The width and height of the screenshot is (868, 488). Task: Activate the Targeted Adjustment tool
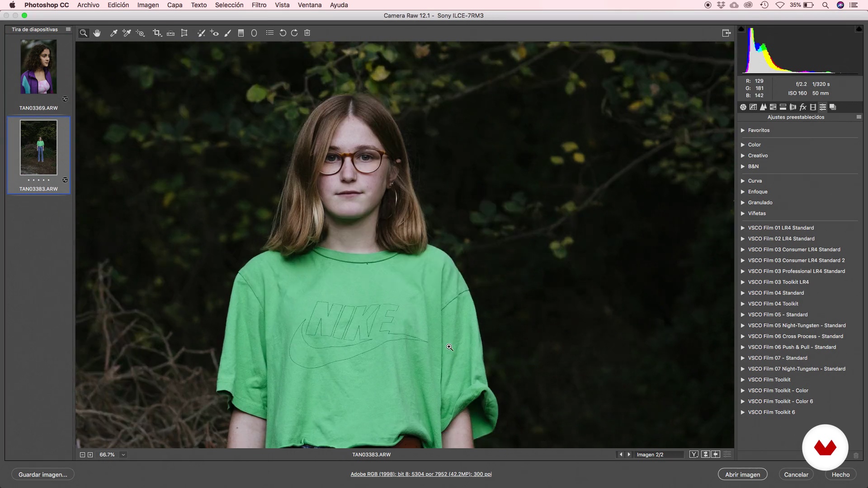tap(140, 33)
